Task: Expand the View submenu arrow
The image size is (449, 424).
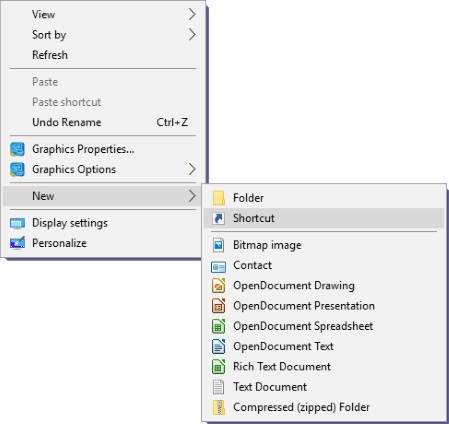Action: [x=192, y=14]
